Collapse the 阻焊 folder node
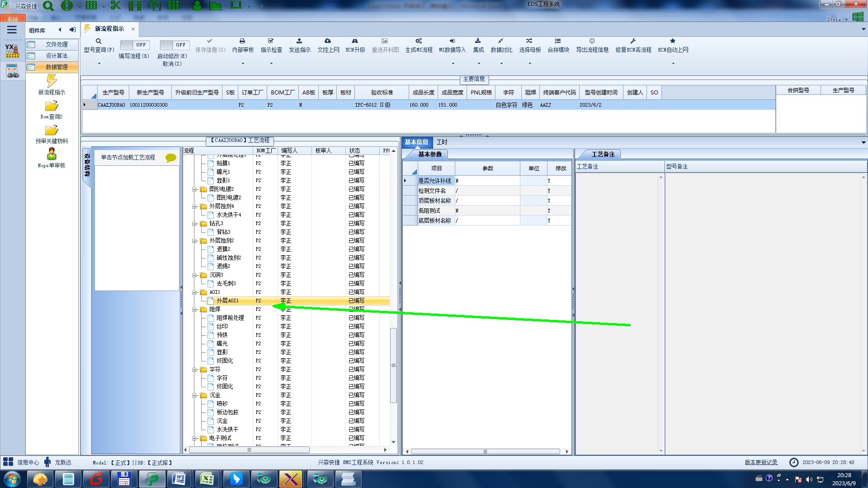Image resolution: width=868 pixels, height=488 pixels. 194,310
